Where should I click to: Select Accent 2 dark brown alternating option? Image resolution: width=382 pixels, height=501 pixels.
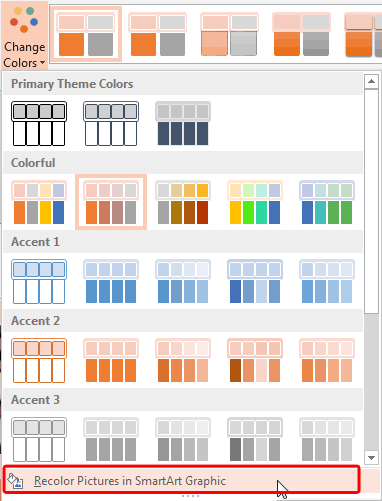[255, 360]
